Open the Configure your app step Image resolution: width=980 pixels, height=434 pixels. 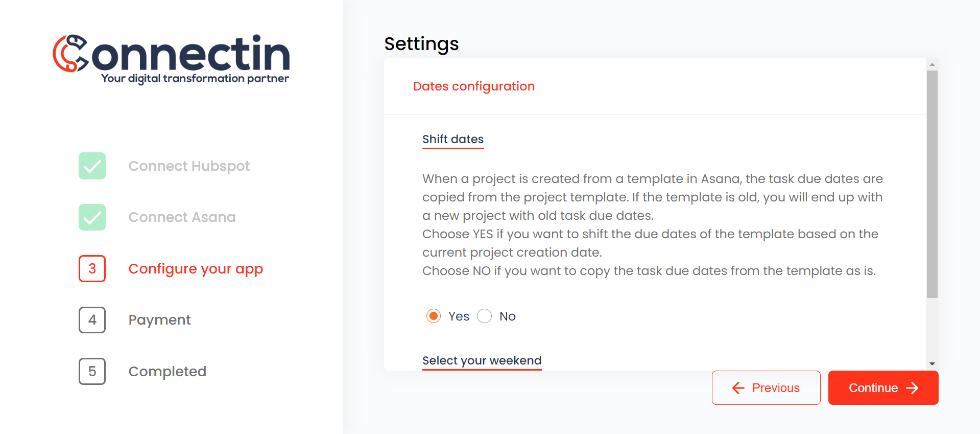click(x=196, y=269)
